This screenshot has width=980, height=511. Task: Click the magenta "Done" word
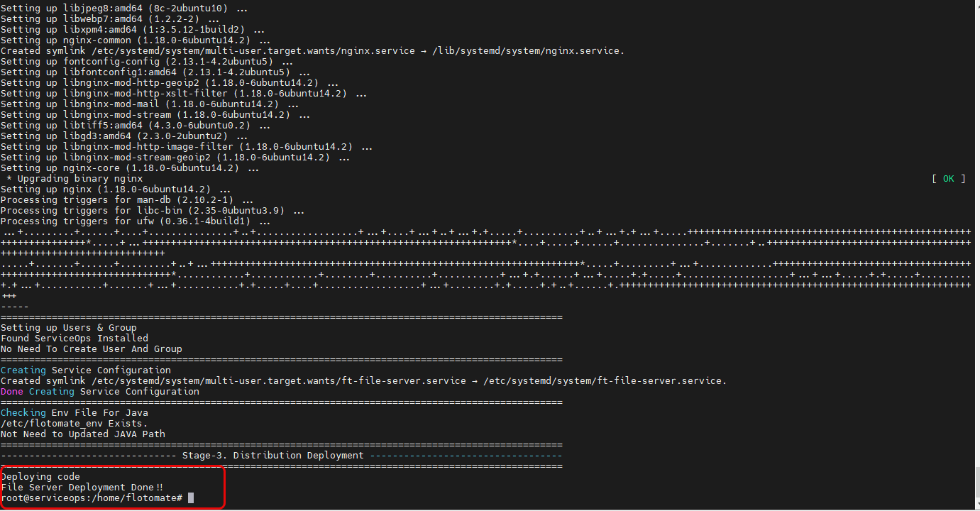12,392
